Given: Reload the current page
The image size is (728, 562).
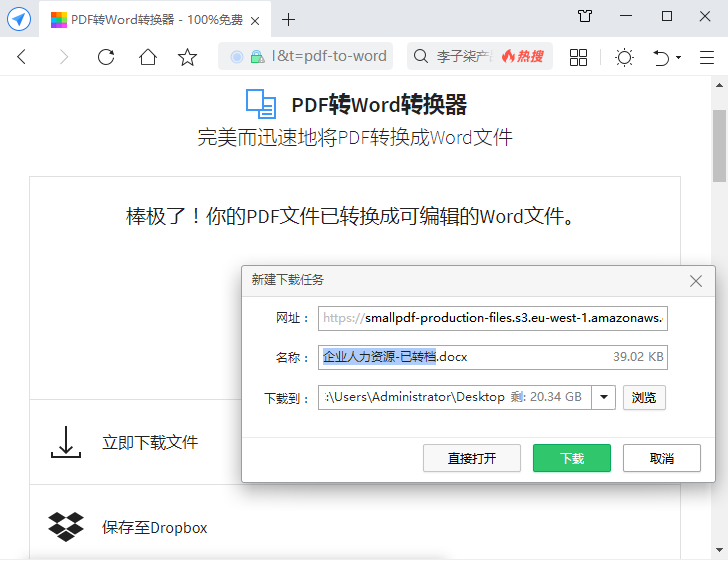Looking at the screenshot, I should (106, 57).
